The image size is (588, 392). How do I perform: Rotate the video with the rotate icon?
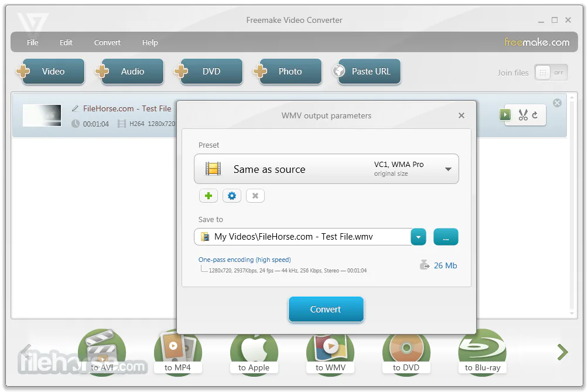[x=535, y=115]
